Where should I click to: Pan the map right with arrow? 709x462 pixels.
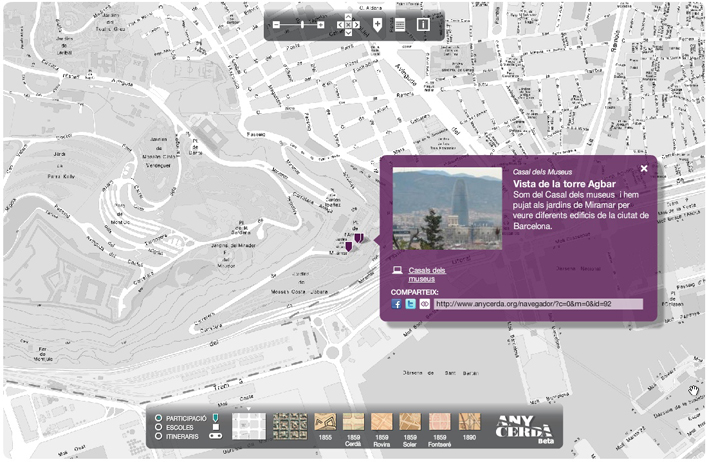coord(356,25)
